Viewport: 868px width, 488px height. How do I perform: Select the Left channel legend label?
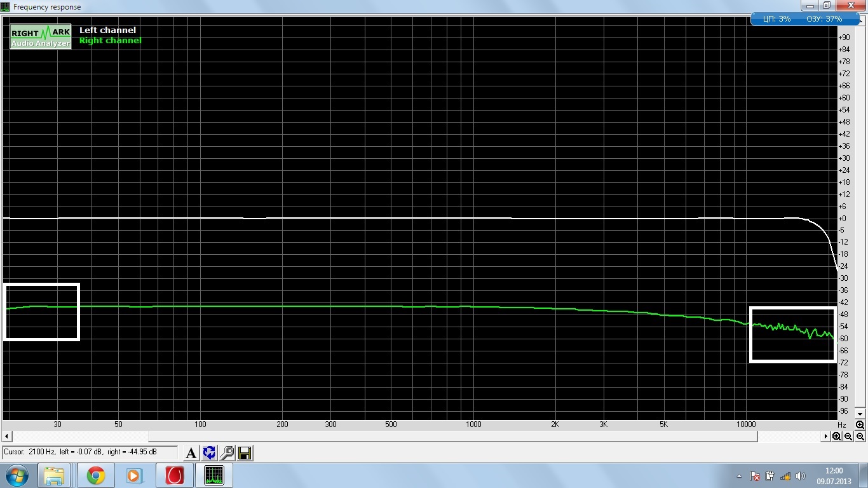pyautogui.click(x=107, y=30)
